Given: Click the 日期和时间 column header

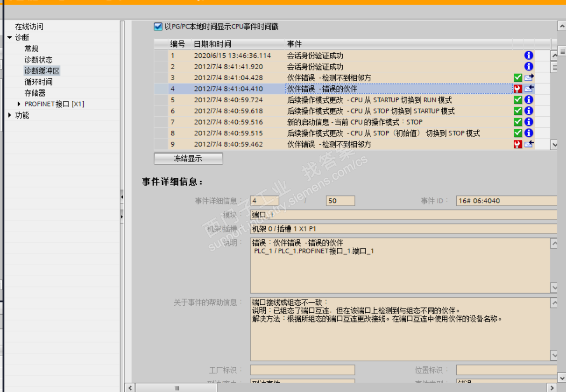Looking at the screenshot, I should [212, 44].
